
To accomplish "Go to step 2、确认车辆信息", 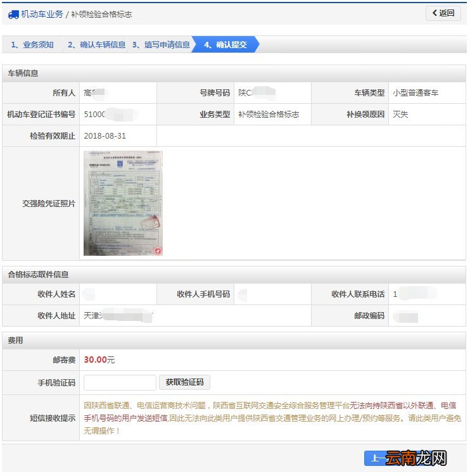I will point(97,44).
